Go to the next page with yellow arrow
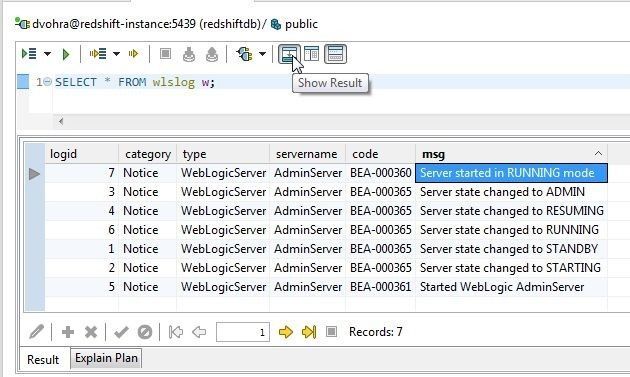Image resolution: width=630 pixels, height=377 pixels. click(x=286, y=332)
